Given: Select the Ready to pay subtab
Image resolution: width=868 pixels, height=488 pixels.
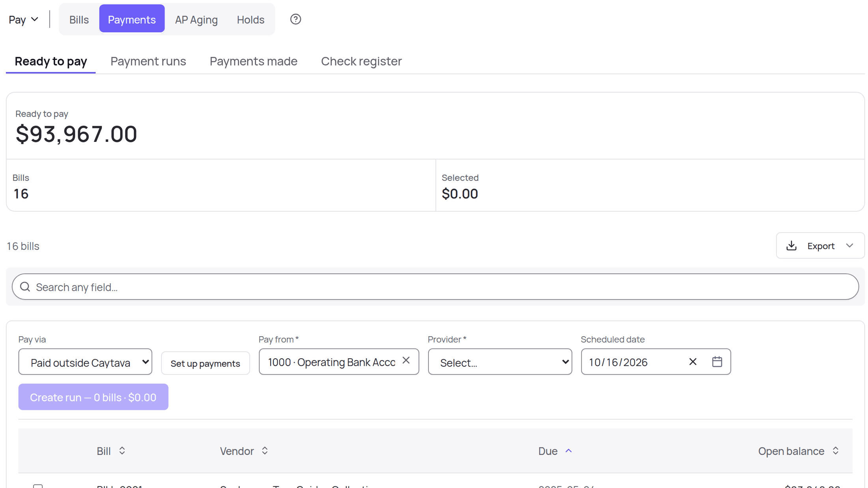Looking at the screenshot, I should point(51,61).
